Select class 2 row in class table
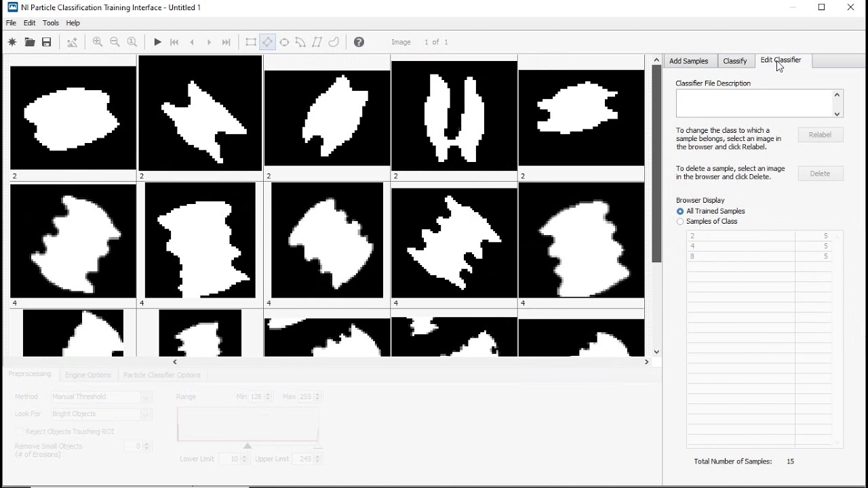 [x=759, y=236]
